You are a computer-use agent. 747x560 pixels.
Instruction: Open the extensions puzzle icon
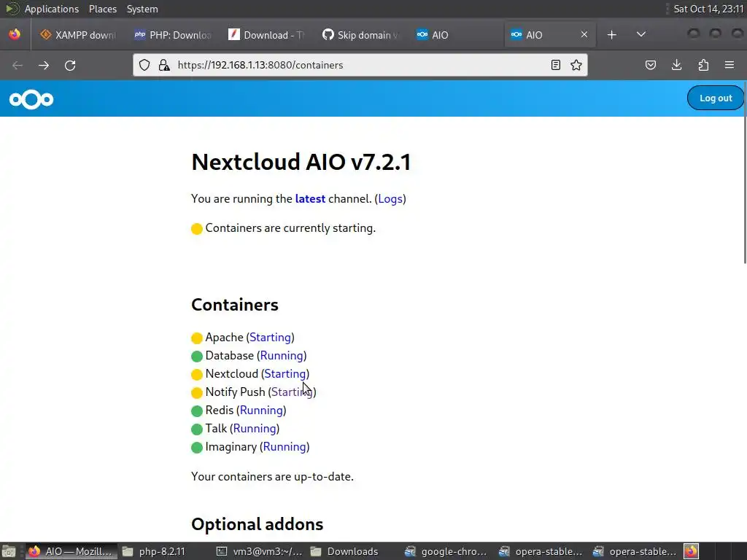[x=703, y=65]
